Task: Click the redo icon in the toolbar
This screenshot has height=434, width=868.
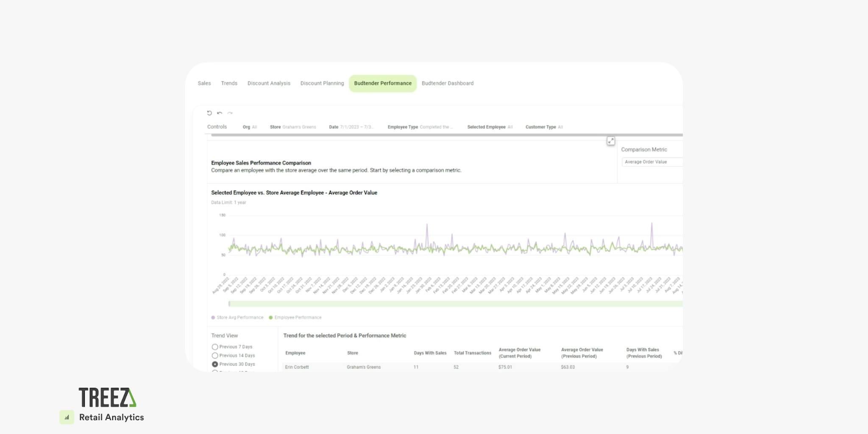Action: click(x=230, y=113)
